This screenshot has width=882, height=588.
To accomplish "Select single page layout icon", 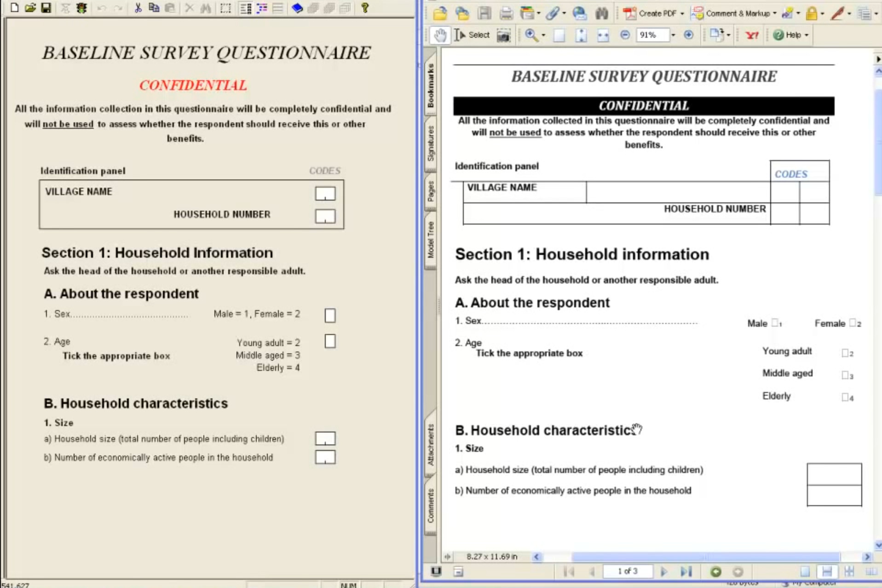I will coord(805,571).
